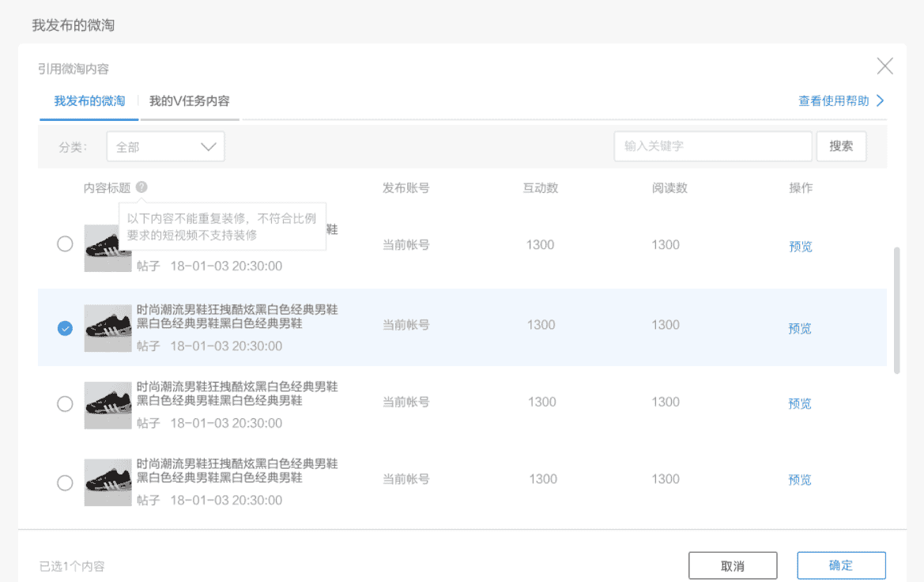
Task: Click the shoe thumbnail in the selected row
Action: pyautogui.click(x=107, y=328)
